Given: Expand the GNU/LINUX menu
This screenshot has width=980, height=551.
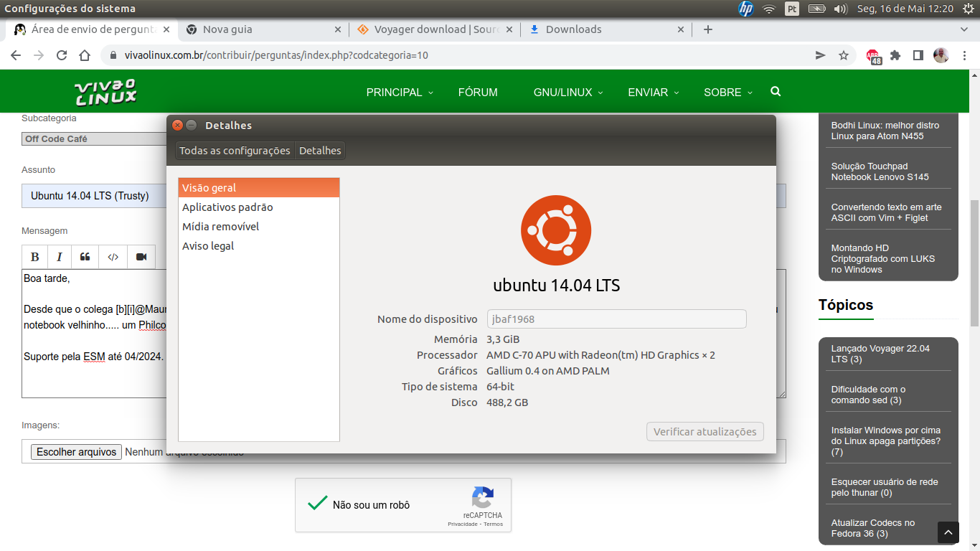Looking at the screenshot, I should click(568, 92).
